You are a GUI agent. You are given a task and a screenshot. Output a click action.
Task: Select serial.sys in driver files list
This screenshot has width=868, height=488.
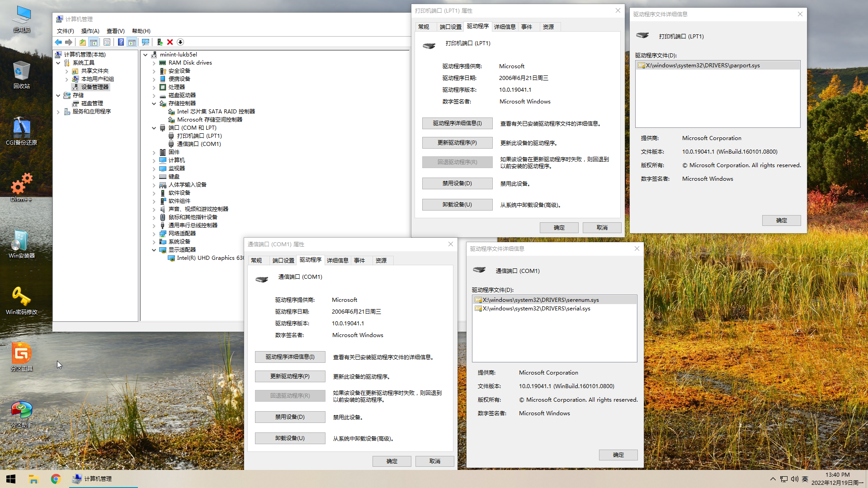point(555,309)
